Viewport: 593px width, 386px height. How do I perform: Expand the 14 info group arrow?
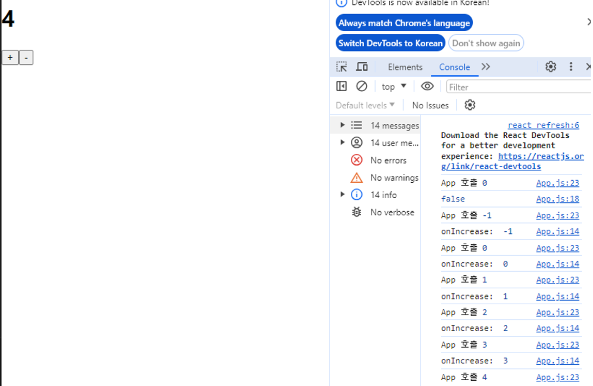point(342,195)
